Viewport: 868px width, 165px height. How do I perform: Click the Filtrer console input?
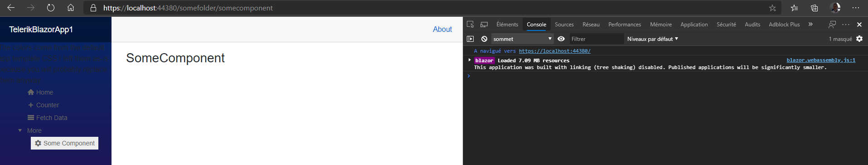[596, 39]
